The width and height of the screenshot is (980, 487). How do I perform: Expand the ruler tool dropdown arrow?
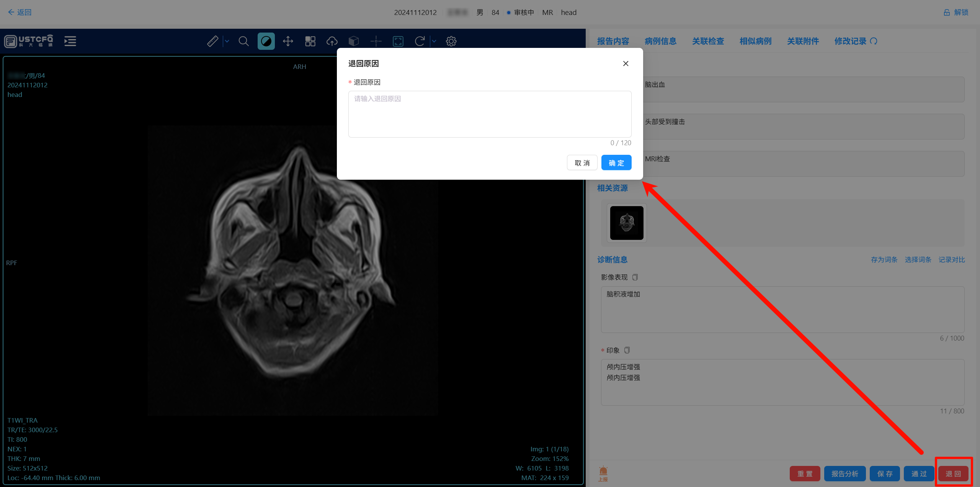[227, 41]
